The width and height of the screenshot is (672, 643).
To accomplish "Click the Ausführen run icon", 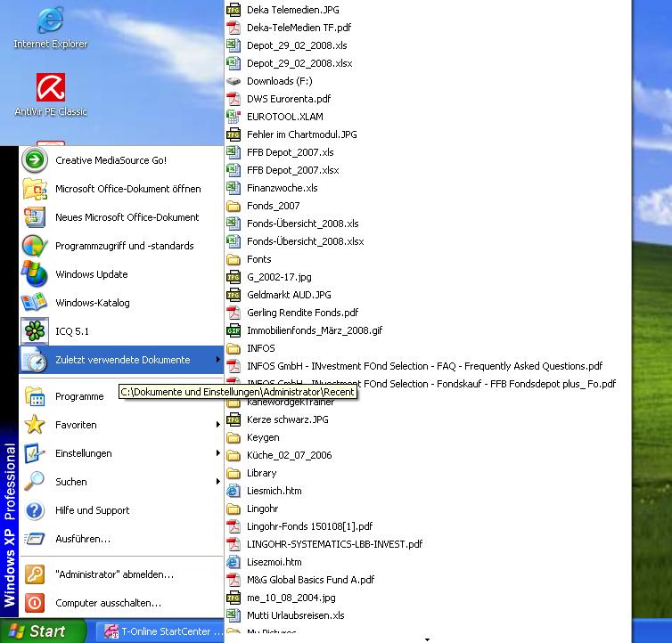I will [x=35, y=539].
